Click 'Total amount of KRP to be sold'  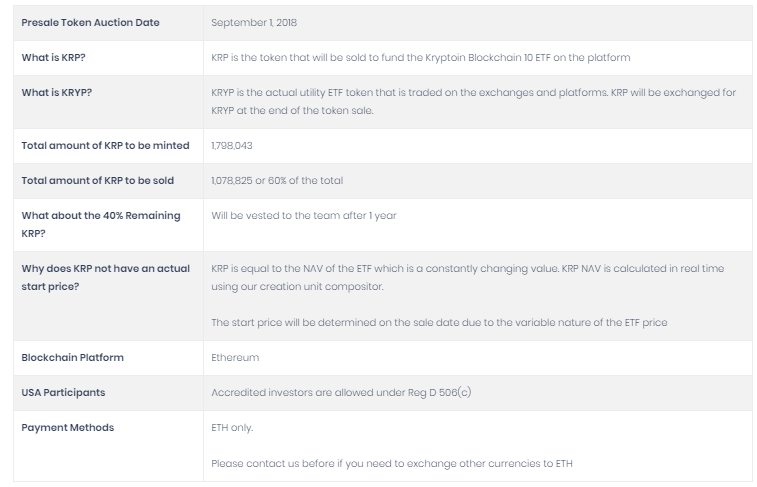point(98,181)
